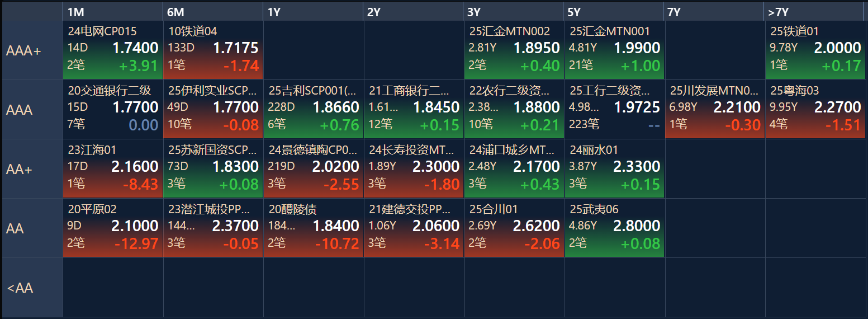This screenshot has width=868, height=319.
Task: Click the AAA rating row label
Action: [x=32, y=110]
